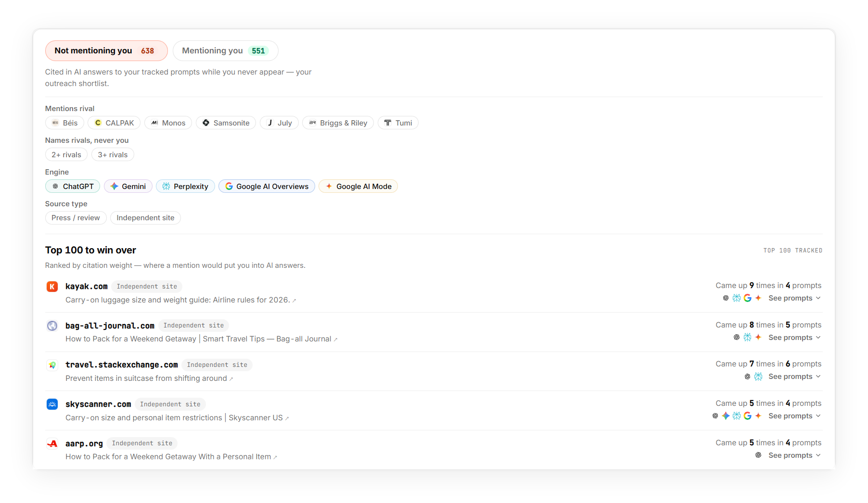Screen dimensions: 868x503
Task: Click the ChatGPT icon in bag-all-journal.com row
Action: pos(737,338)
